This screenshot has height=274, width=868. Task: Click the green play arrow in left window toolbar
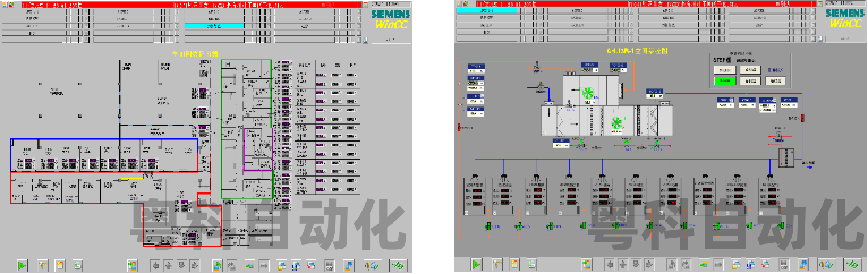(x=23, y=265)
